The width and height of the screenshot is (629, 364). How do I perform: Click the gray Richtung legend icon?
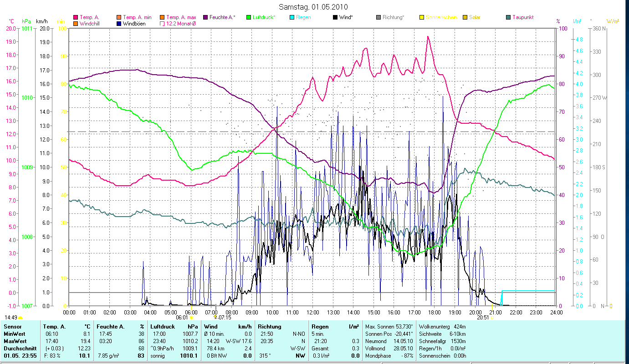pyautogui.click(x=378, y=17)
